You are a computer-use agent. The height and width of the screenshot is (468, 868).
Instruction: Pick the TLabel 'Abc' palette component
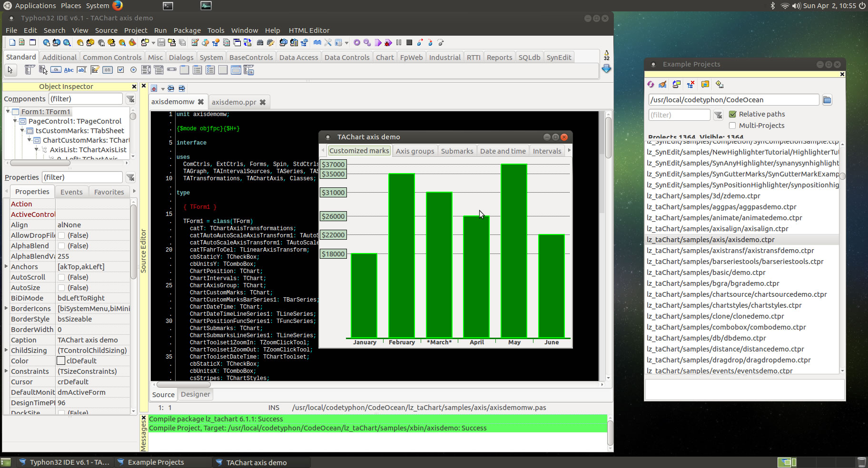click(x=69, y=70)
